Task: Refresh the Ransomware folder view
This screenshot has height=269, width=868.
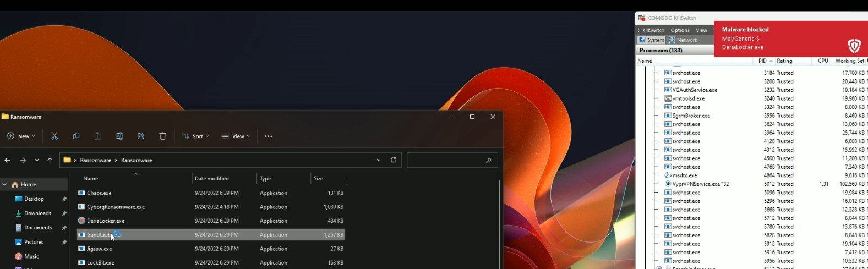Action: point(394,160)
